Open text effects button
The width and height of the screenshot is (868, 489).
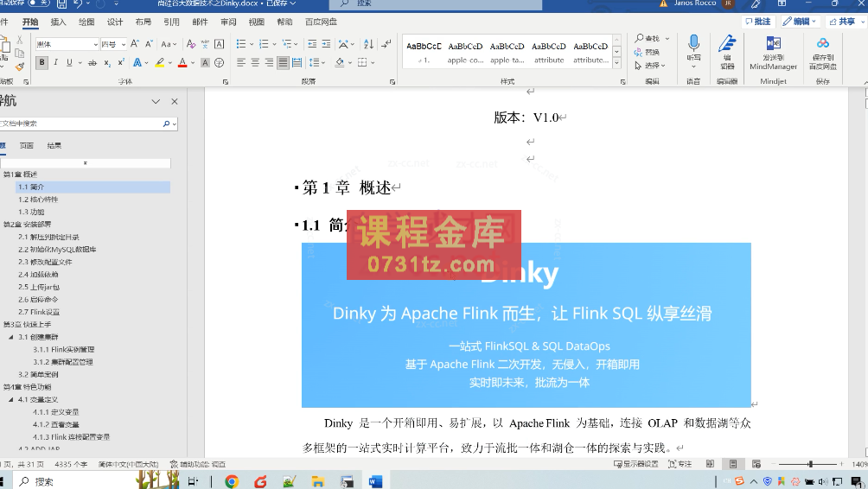(137, 62)
